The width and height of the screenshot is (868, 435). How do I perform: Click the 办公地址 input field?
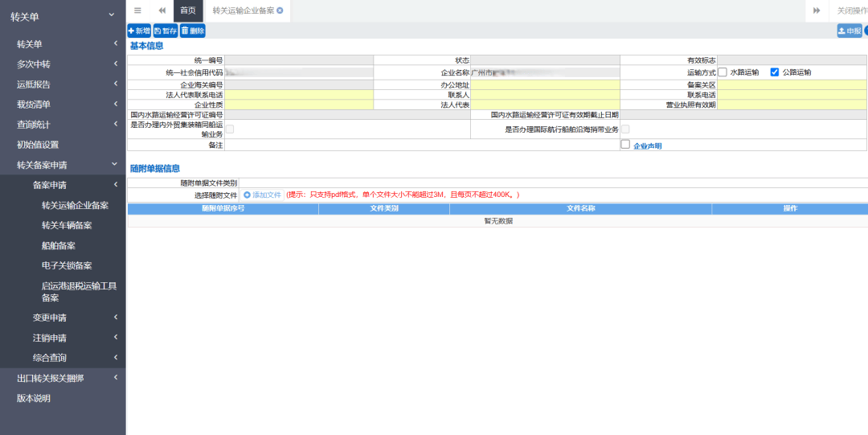(545, 84)
